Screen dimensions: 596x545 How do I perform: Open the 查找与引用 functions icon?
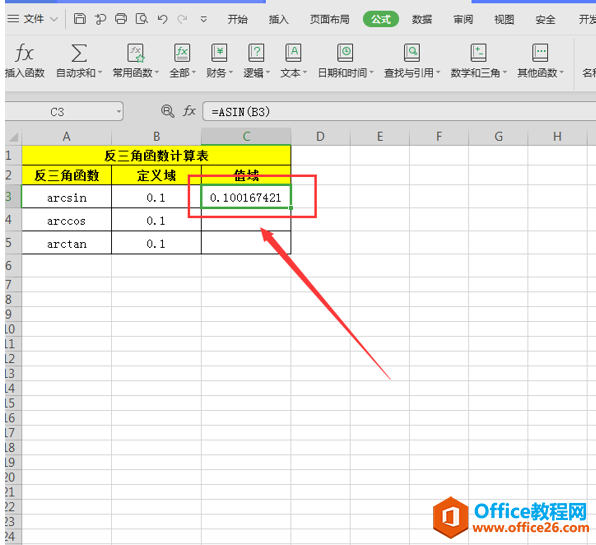click(412, 52)
